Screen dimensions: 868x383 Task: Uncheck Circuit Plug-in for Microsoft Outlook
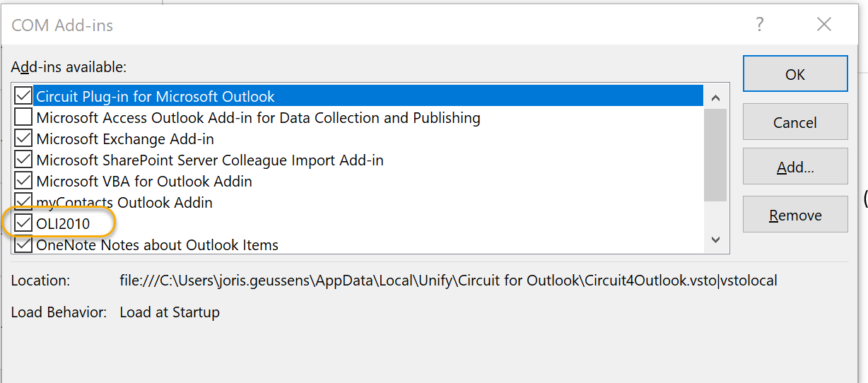click(23, 95)
